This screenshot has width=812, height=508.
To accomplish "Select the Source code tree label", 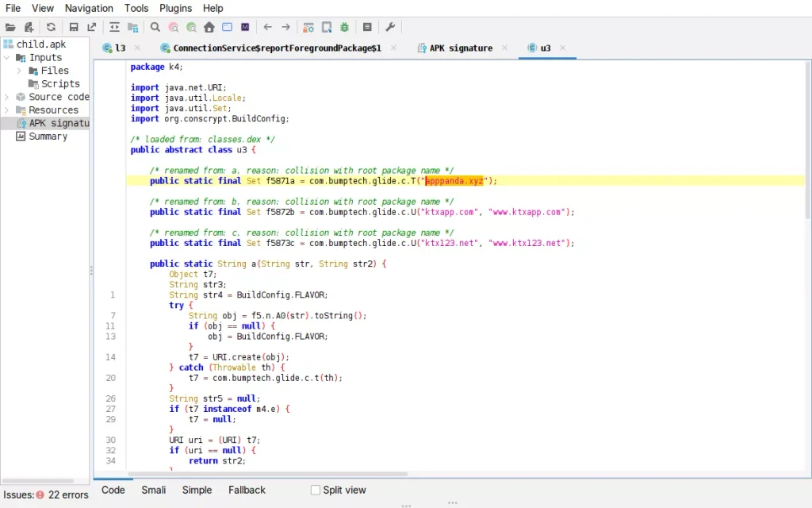I will [x=59, y=97].
